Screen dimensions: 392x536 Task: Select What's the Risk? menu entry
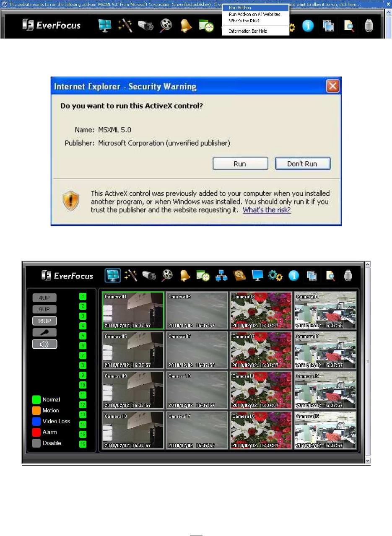pos(255,21)
